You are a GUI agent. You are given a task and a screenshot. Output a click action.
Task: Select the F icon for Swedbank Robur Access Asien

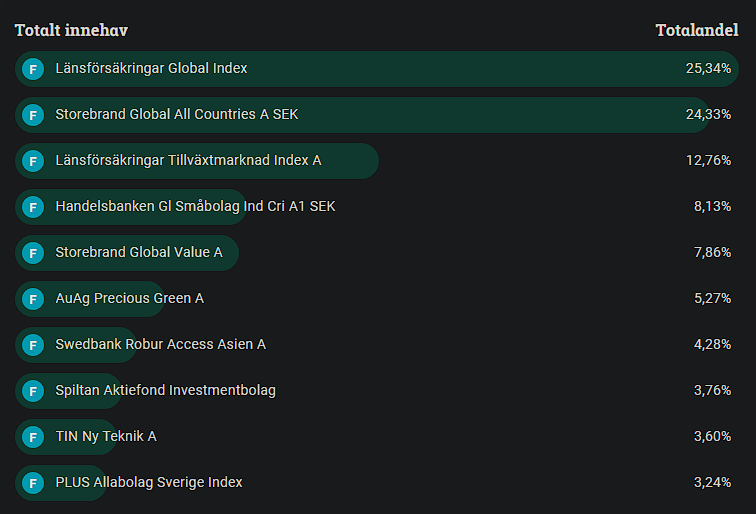click(x=33, y=345)
